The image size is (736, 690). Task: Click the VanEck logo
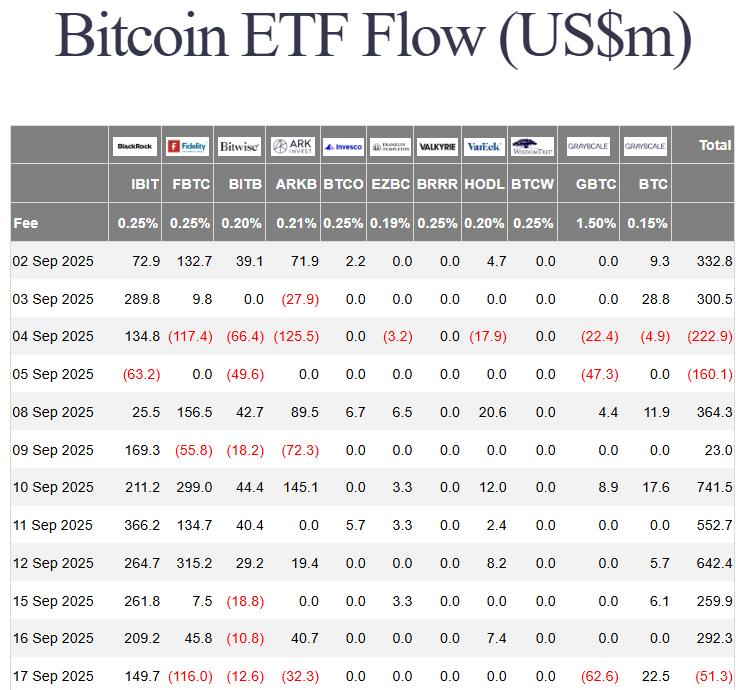[484, 146]
